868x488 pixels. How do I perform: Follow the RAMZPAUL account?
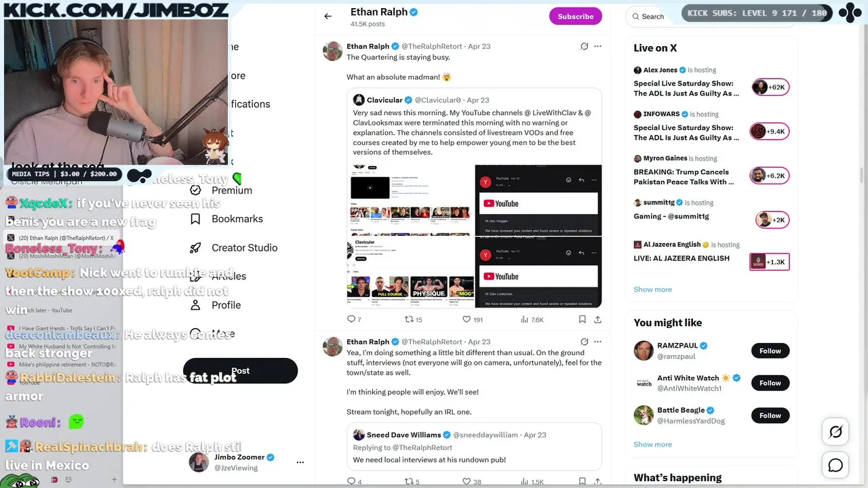point(770,350)
